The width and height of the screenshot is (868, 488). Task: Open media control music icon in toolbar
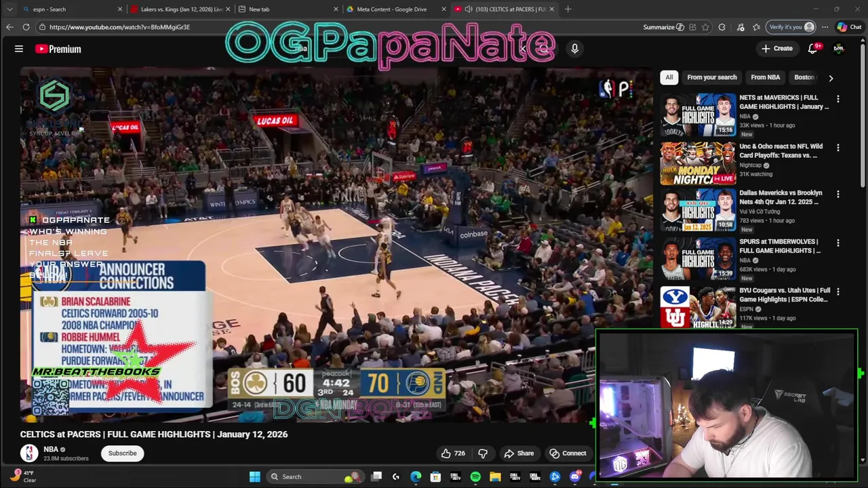[741, 27]
